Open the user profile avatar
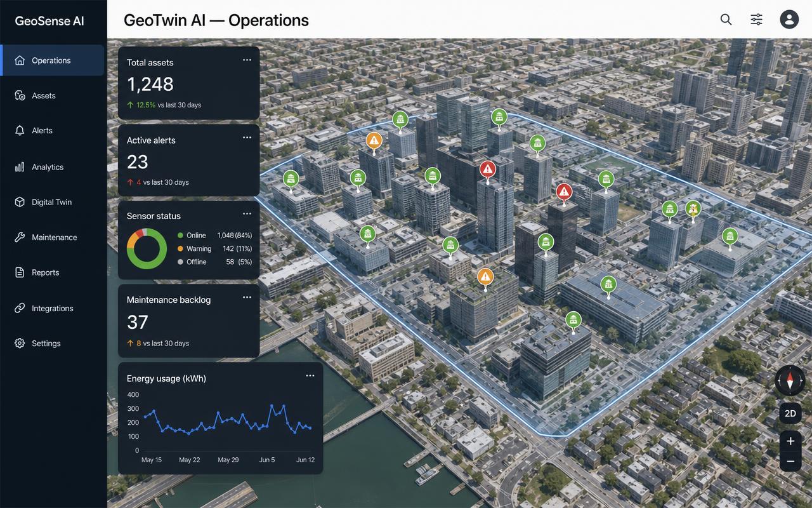 click(789, 20)
